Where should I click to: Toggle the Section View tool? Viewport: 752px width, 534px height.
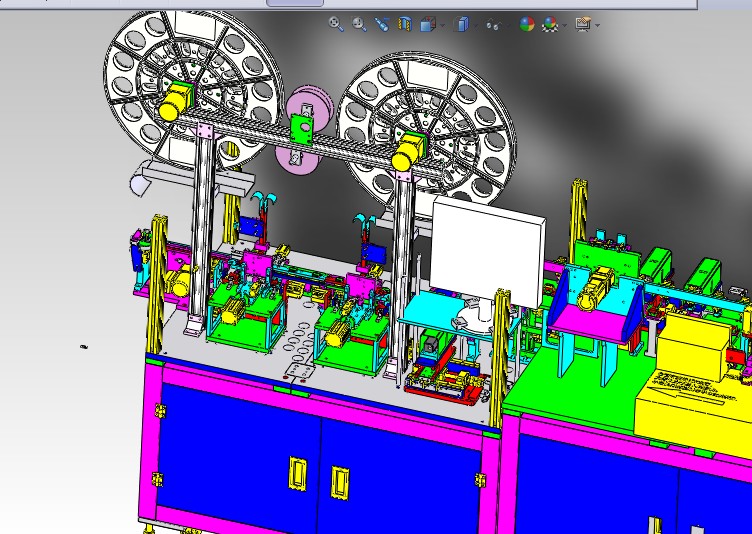click(405, 24)
